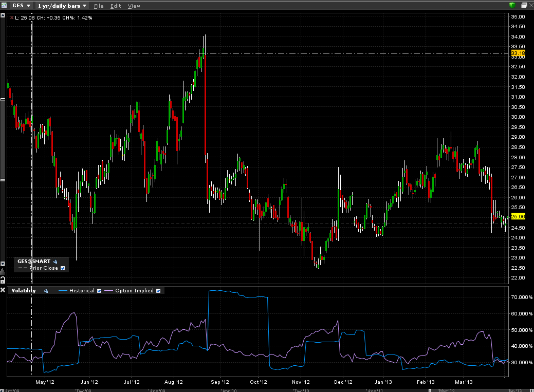Click the Option Implied legend label
The image size is (534, 392).
134,290
